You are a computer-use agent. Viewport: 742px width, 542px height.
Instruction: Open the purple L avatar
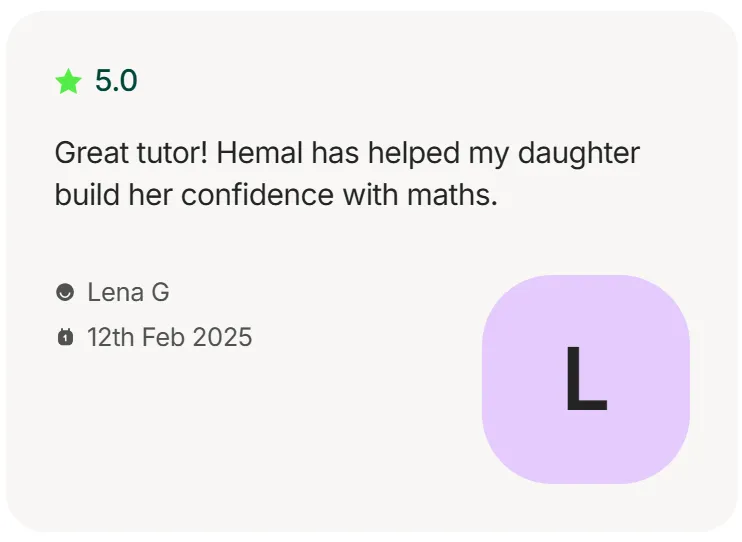pos(585,379)
